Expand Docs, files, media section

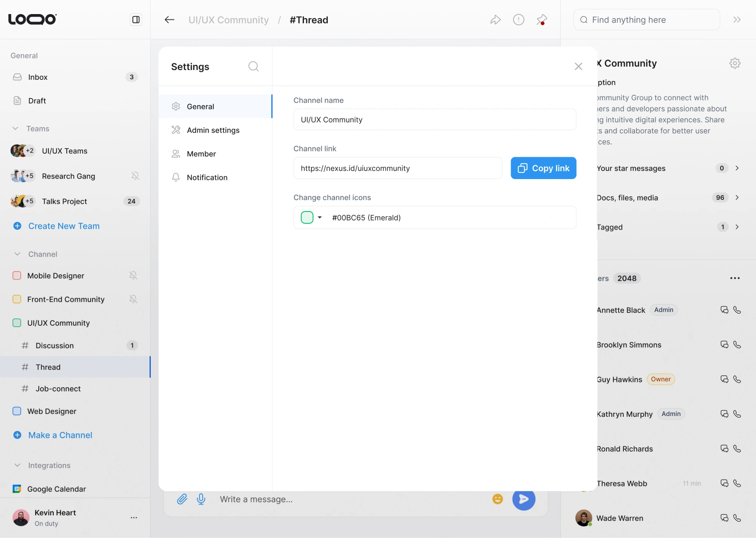pos(737,197)
